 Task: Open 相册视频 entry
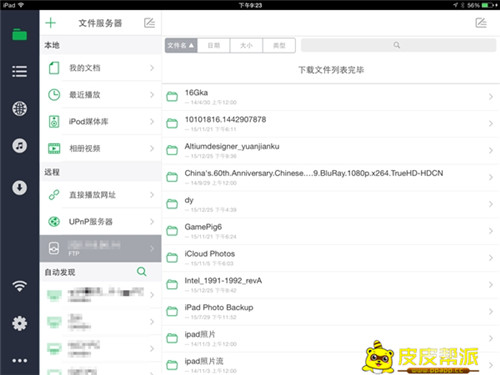pos(101,148)
